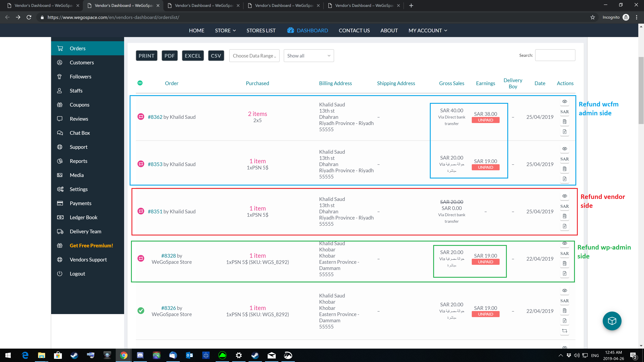644x362 pixels.
Task: Export orders as CSV
Action: pos(216,56)
